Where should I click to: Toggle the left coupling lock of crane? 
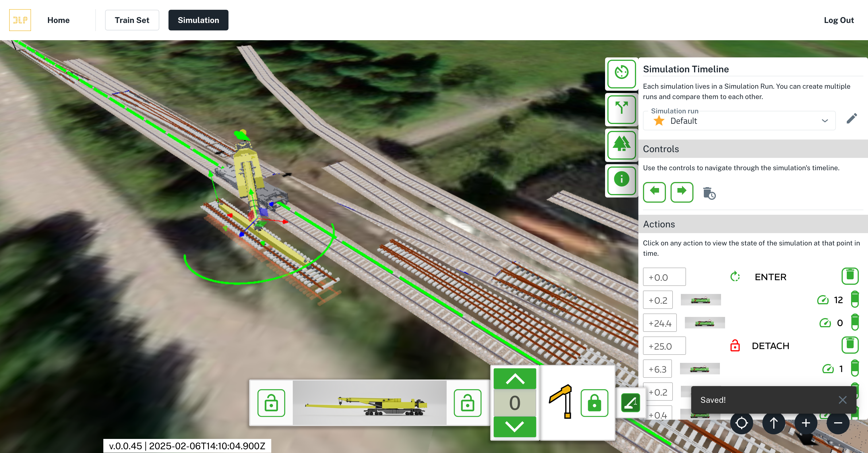pyautogui.click(x=271, y=403)
